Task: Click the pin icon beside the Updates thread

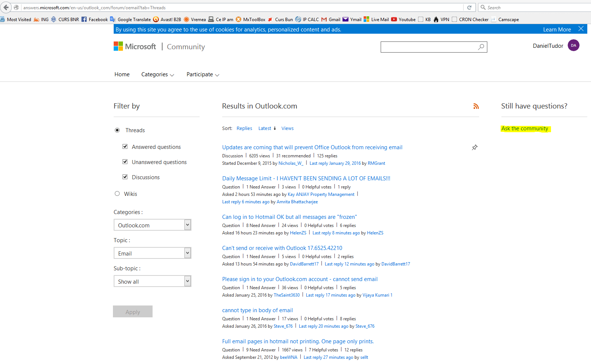Action: click(x=475, y=147)
